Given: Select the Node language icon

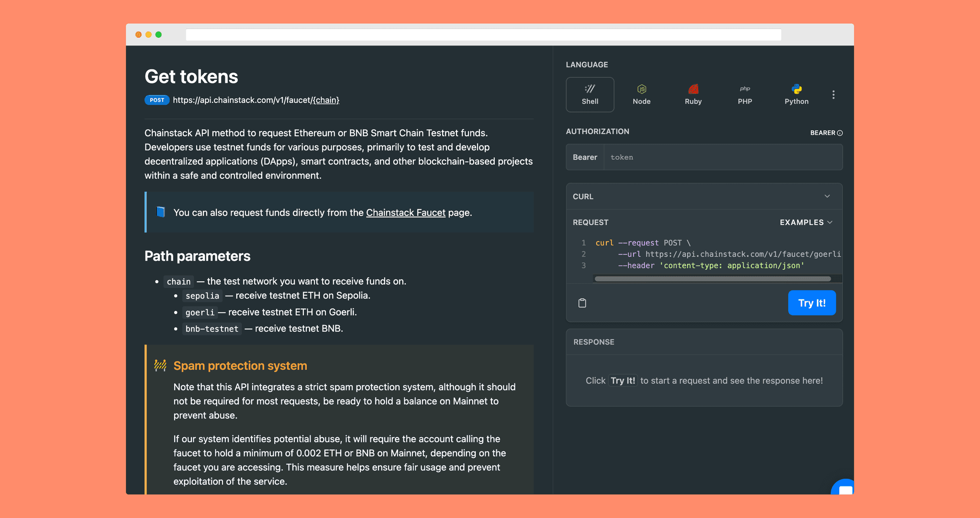Looking at the screenshot, I should [x=641, y=89].
